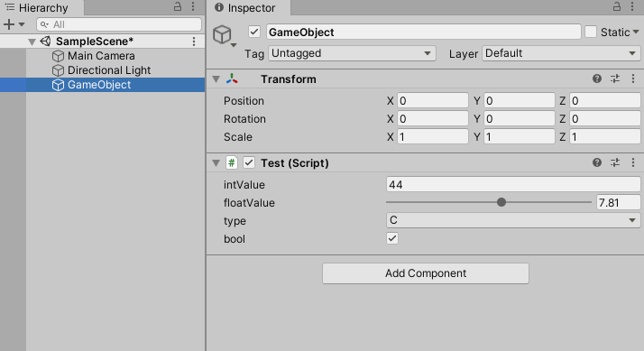
Task: Open the SampleScene row options menu
Action: (x=194, y=42)
